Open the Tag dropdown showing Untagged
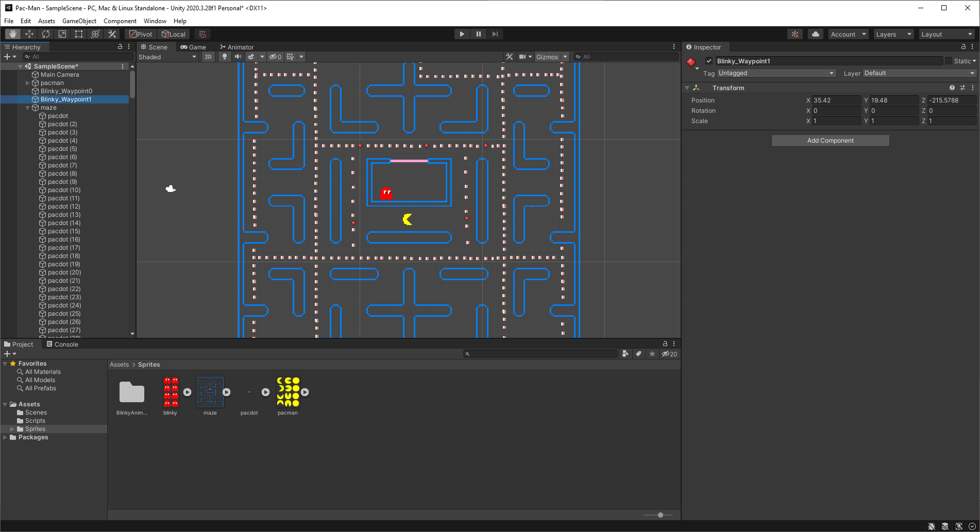This screenshot has height=532, width=980. coord(775,73)
